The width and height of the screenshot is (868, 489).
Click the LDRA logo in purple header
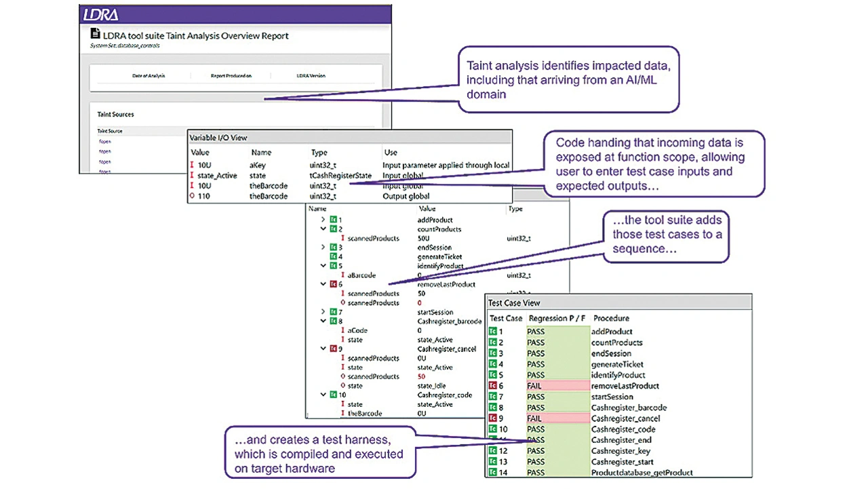click(101, 14)
